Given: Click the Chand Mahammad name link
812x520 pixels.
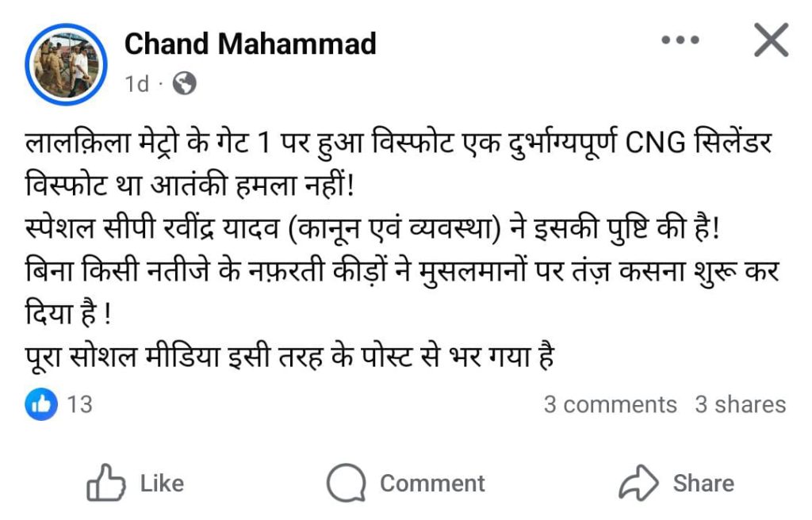Looking at the screenshot, I should pyautogui.click(x=250, y=44).
